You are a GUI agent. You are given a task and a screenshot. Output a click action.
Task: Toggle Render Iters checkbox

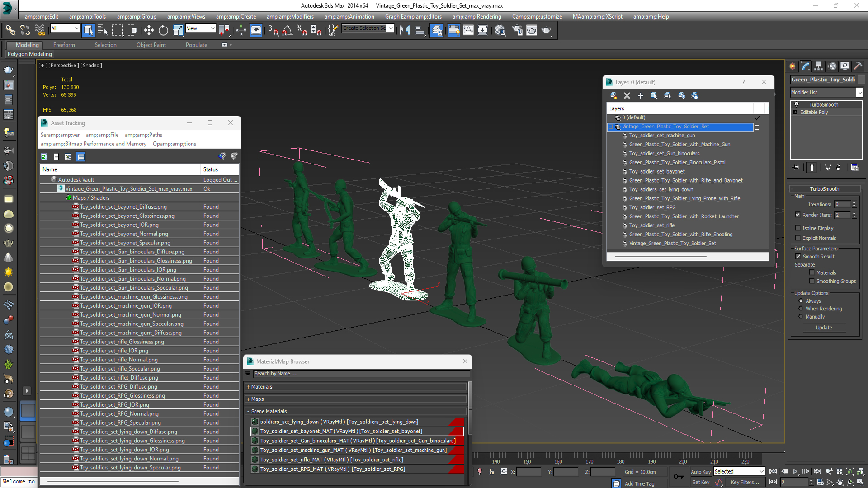[797, 215]
